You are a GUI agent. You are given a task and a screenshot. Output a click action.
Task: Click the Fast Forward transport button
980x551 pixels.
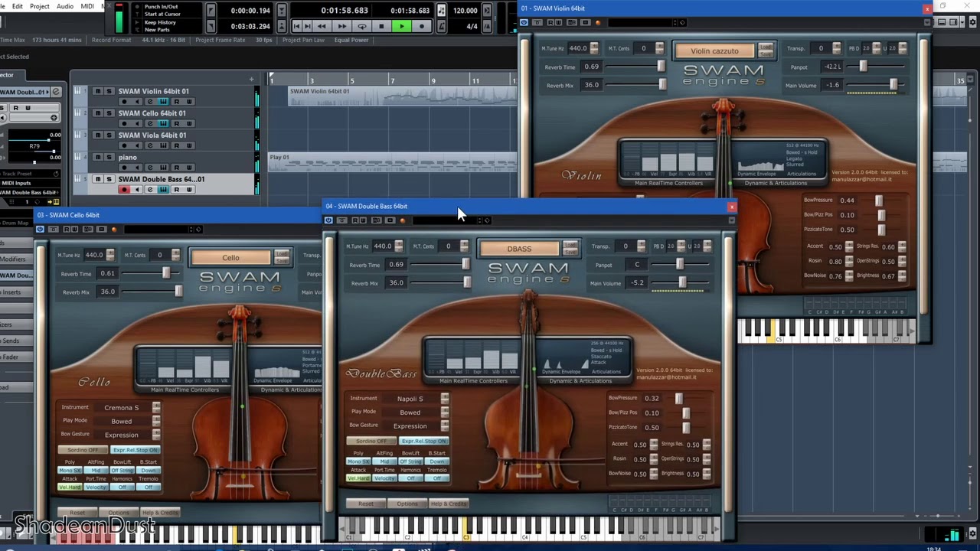(341, 26)
